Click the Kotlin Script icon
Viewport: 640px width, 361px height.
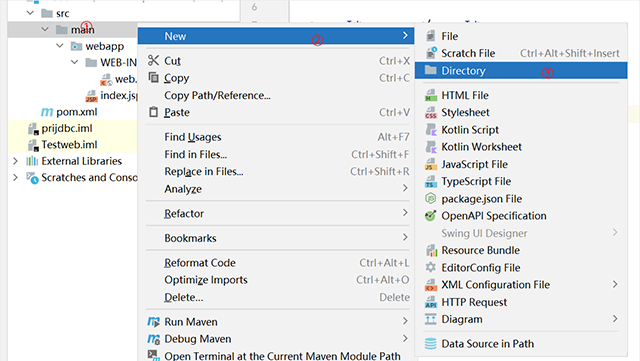(431, 130)
